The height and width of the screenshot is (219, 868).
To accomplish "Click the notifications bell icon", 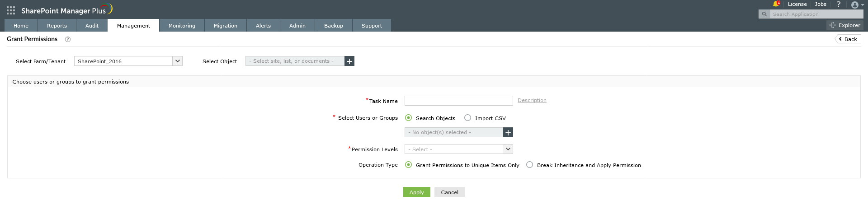I will click(x=776, y=4).
